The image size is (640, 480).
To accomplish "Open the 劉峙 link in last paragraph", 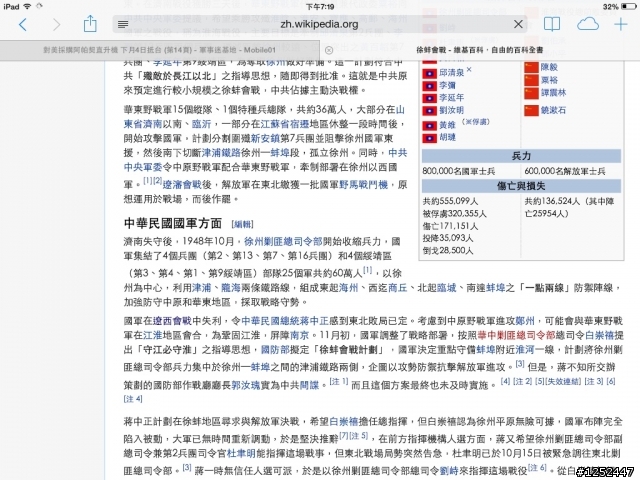I will (x=449, y=470).
